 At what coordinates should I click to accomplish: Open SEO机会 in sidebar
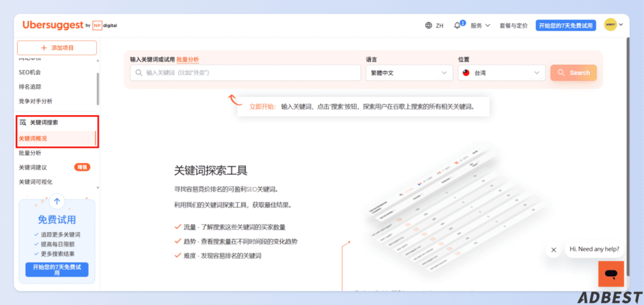pos(30,72)
